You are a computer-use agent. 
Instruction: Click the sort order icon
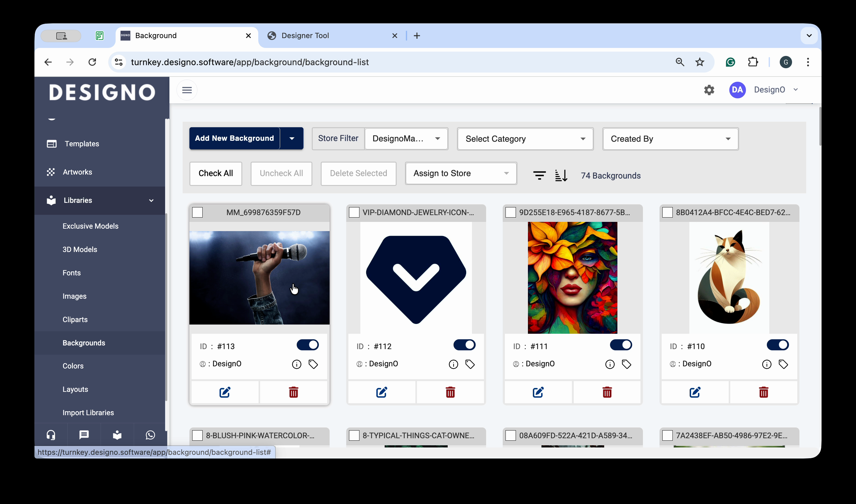[x=561, y=175]
